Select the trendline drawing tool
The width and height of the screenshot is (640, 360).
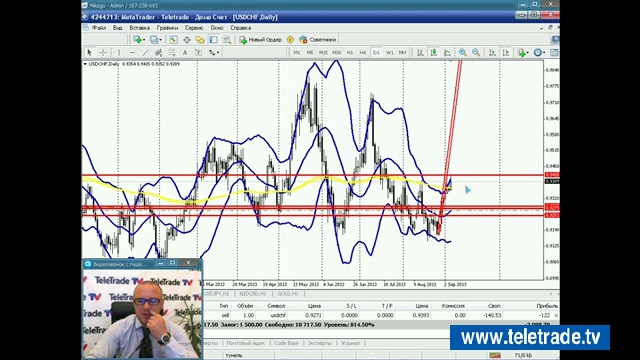(x=145, y=52)
